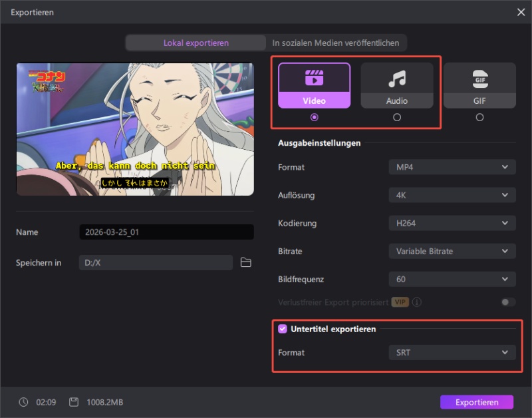Image resolution: width=532 pixels, height=418 pixels.
Task: Click the Name input field
Action: pos(167,232)
